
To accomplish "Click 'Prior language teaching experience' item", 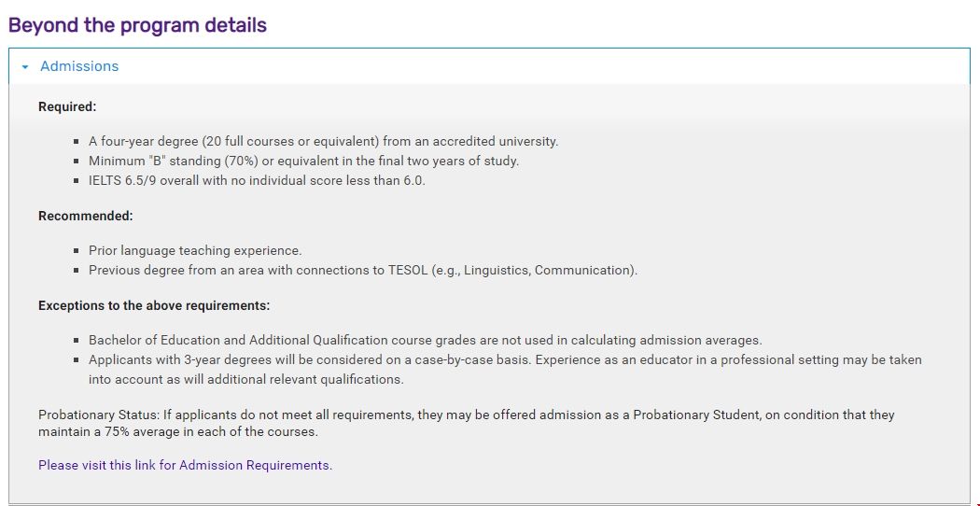I will click(195, 251).
